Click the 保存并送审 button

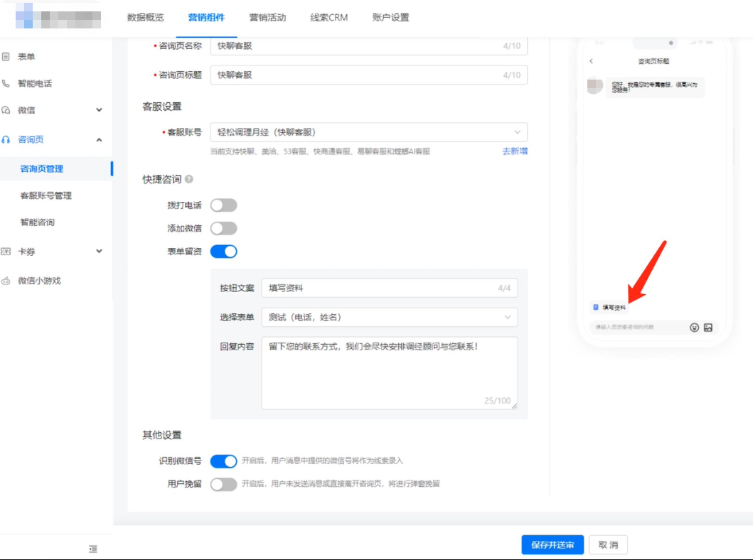pyautogui.click(x=551, y=544)
